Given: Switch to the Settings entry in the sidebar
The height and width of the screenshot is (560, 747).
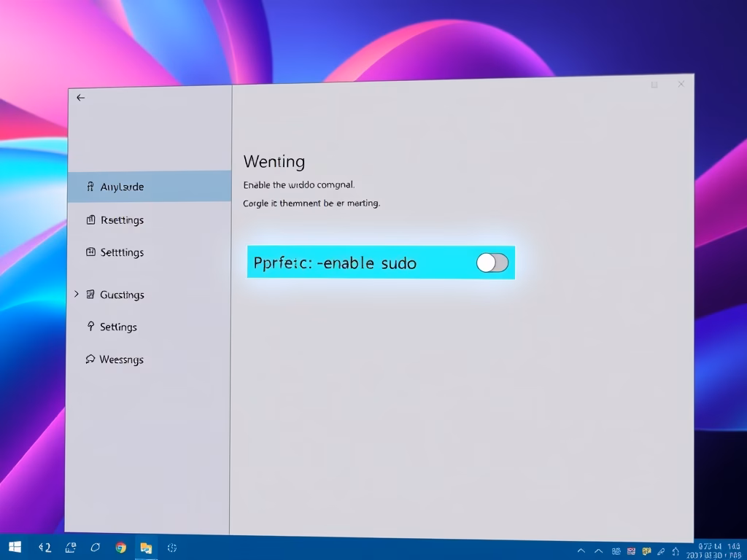Looking at the screenshot, I should pos(118,327).
